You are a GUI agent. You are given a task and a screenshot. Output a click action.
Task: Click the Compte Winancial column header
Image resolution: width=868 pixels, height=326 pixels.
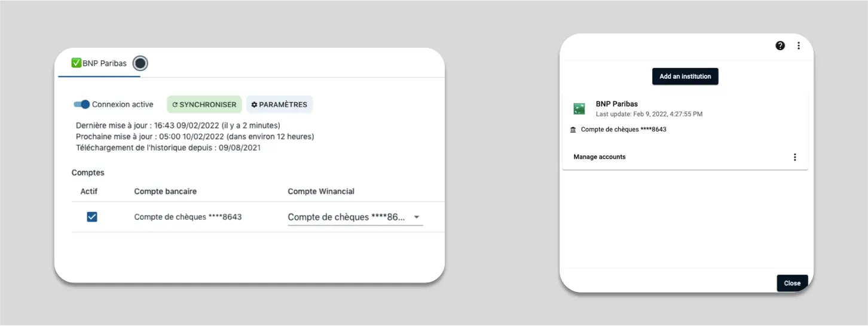click(x=321, y=192)
